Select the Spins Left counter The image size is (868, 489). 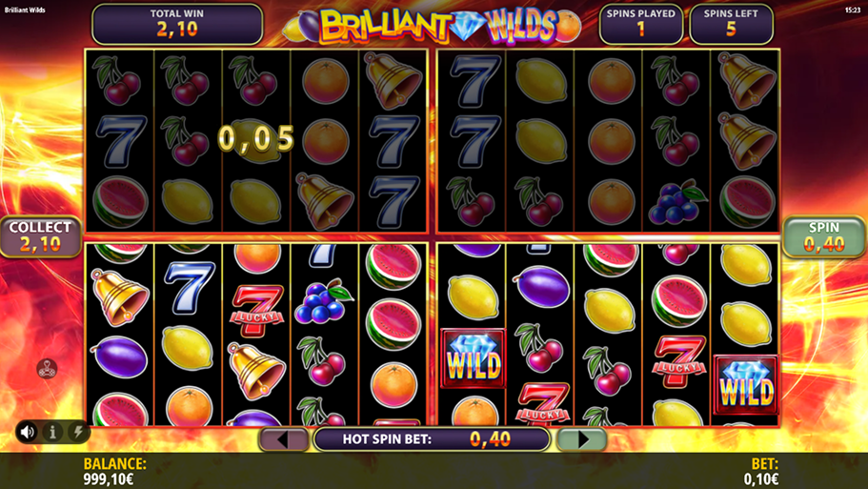pyautogui.click(x=731, y=24)
